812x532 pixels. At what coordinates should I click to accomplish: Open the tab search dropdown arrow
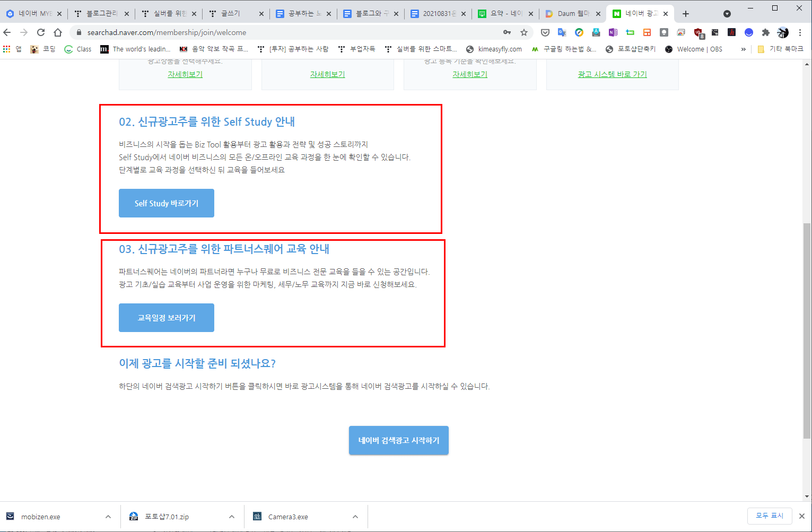(x=727, y=14)
